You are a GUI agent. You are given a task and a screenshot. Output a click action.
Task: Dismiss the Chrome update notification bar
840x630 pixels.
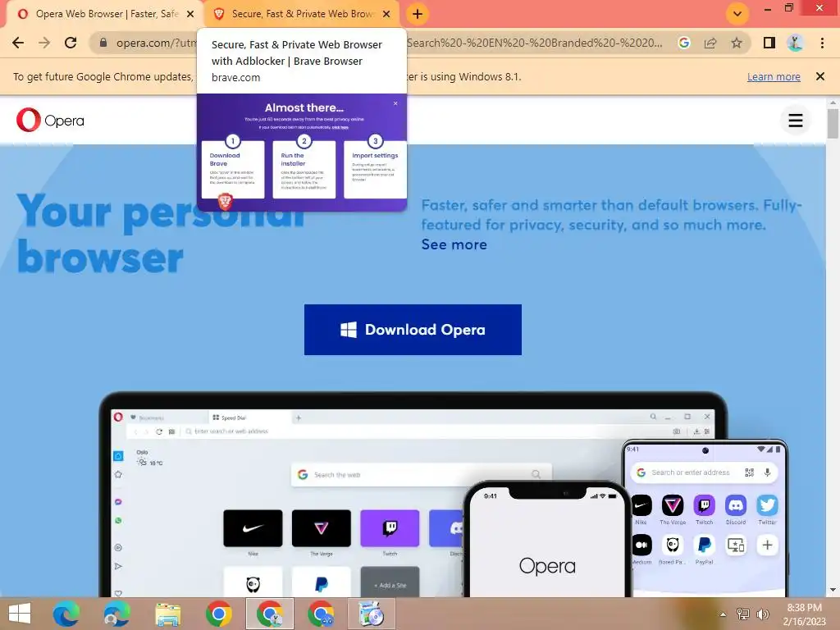click(x=819, y=76)
